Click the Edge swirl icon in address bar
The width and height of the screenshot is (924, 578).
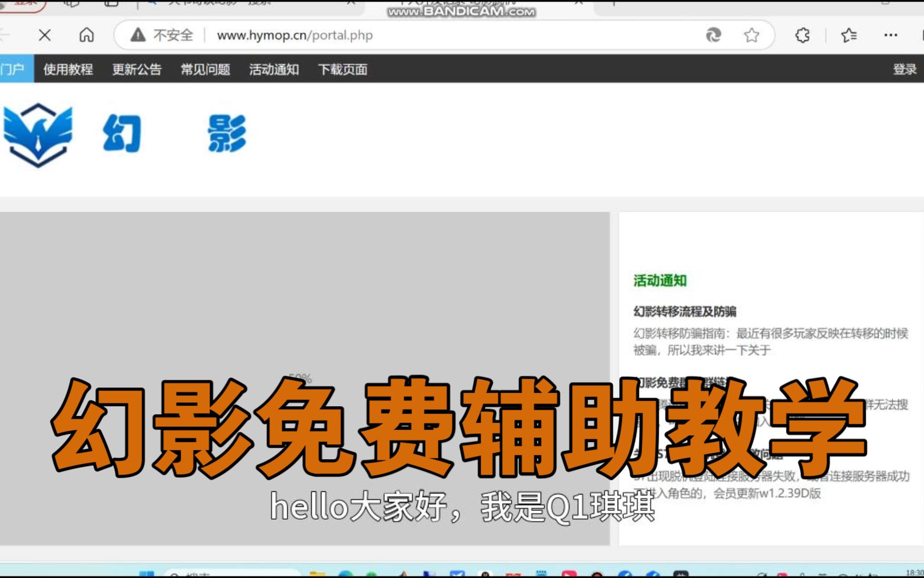click(713, 35)
